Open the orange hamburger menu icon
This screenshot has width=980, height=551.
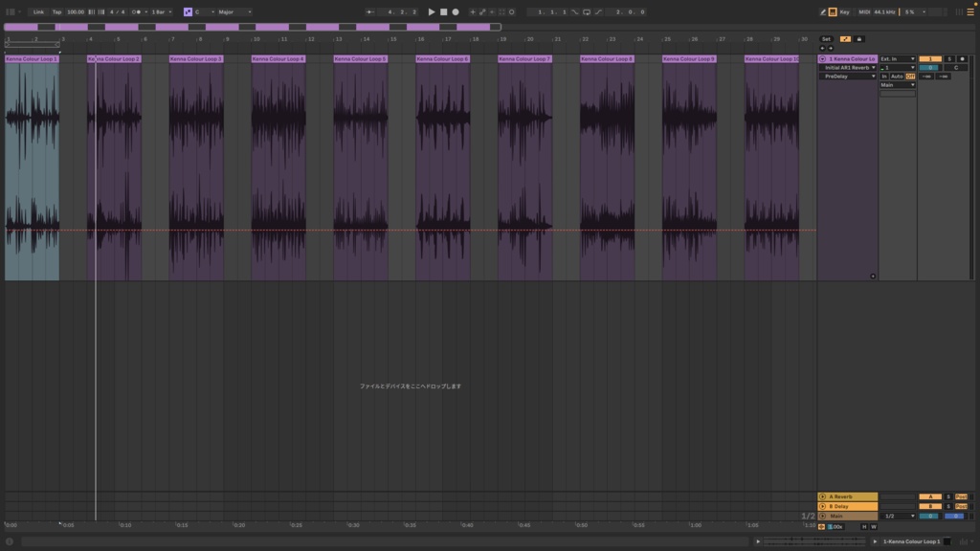pos(970,11)
